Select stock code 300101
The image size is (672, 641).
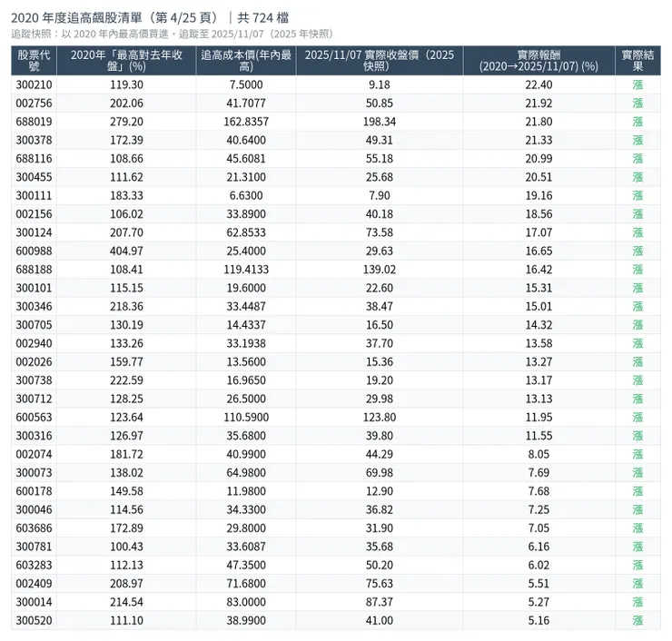pos(34,288)
